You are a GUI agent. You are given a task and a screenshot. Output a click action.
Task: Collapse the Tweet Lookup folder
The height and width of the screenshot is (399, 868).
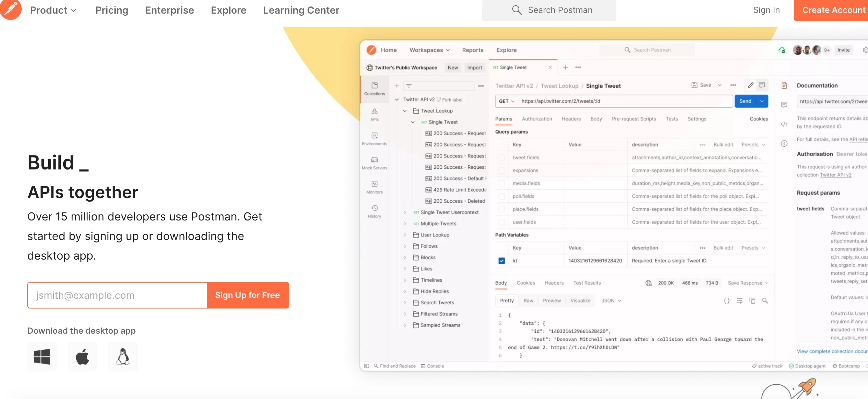pyautogui.click(x=405, y=111)
